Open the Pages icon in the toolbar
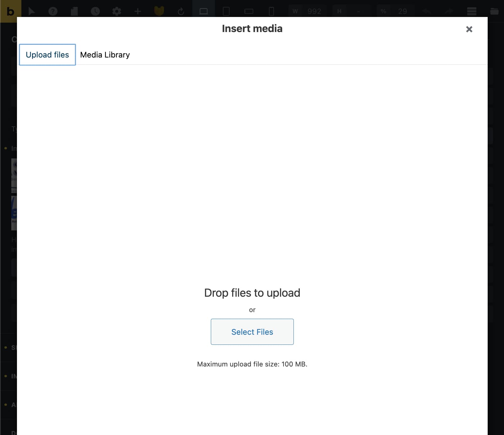Viewport: 504px width, 435px height. pyautogui.click(x=74, y=12)
